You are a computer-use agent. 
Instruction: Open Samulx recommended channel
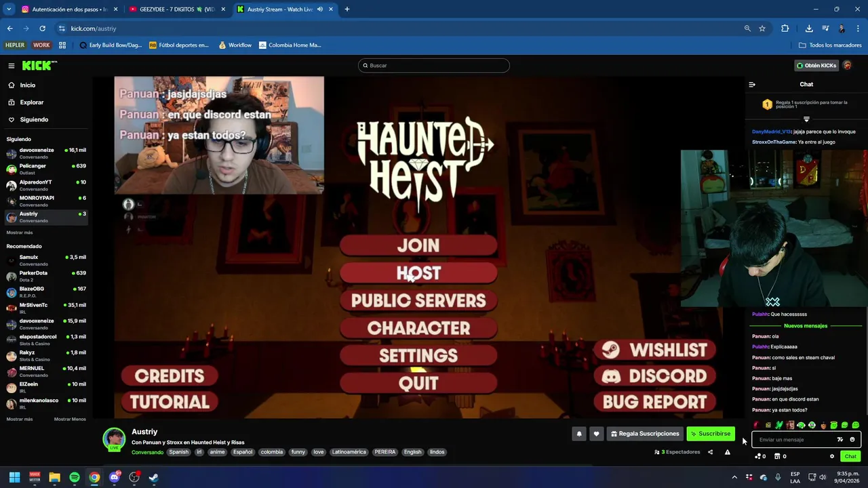[x=46, y=260]
